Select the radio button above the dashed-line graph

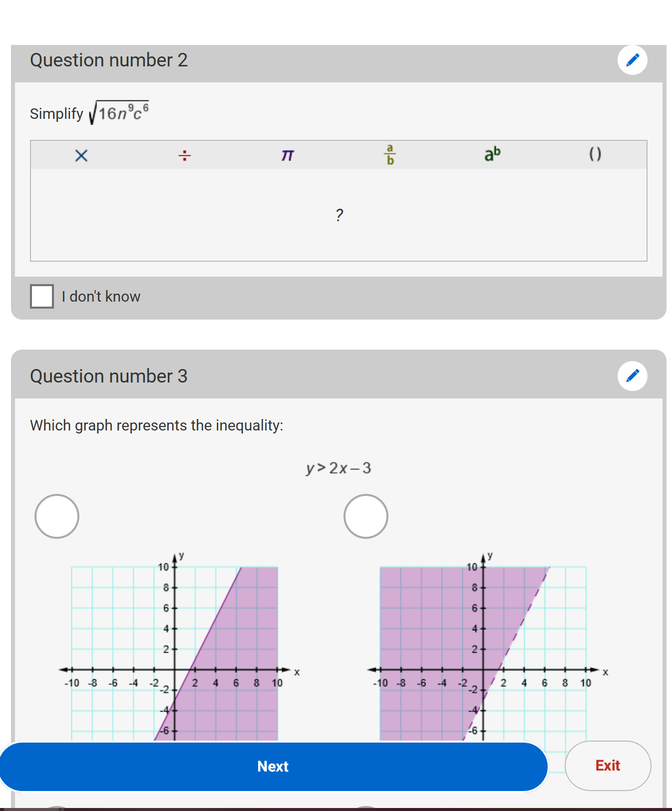pyautogui.click(x=366, y=516)
